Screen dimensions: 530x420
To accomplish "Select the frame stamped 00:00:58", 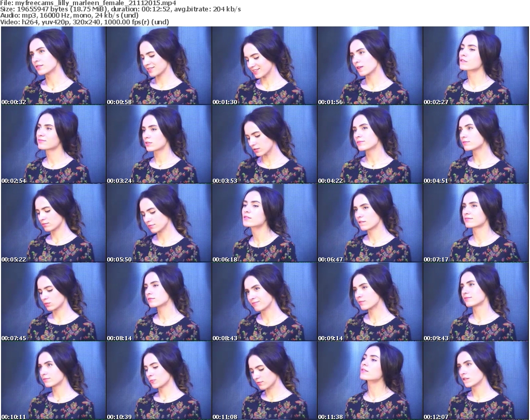I will [x=159, y=66].
